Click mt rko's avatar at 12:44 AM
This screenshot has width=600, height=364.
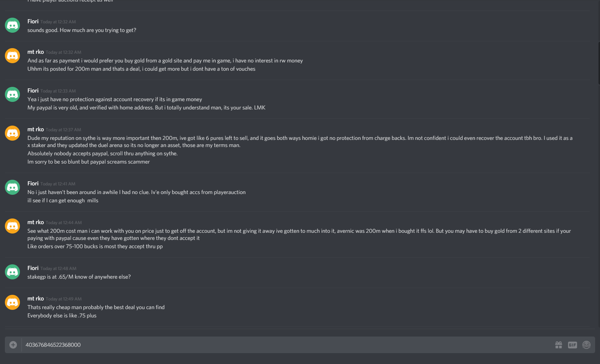(12, 226)
